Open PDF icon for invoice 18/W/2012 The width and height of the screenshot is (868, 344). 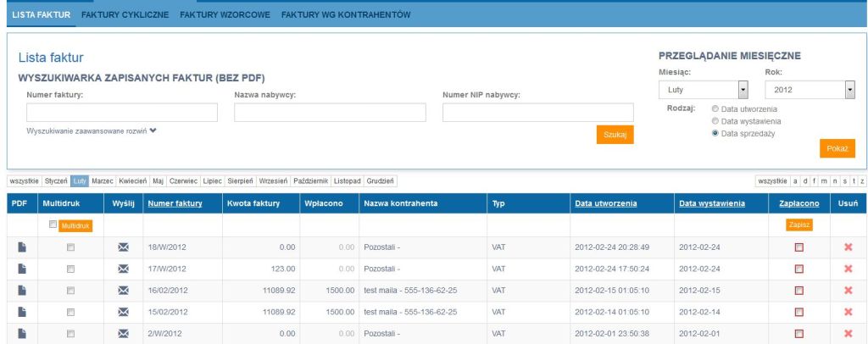[21, 247]
